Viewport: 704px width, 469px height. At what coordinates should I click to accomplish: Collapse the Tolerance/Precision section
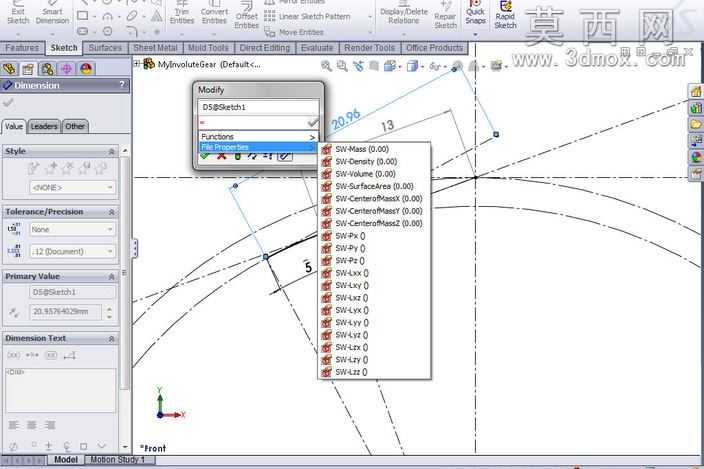(x=111, y=212)
